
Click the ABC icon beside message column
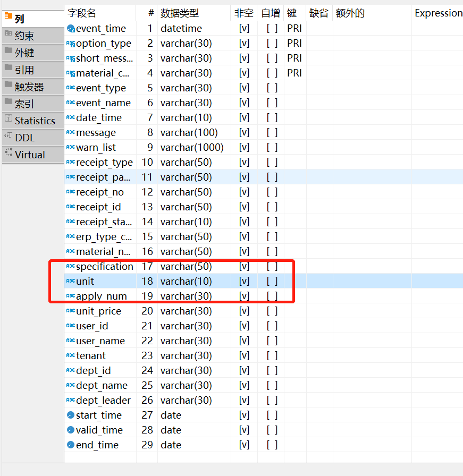71,133
